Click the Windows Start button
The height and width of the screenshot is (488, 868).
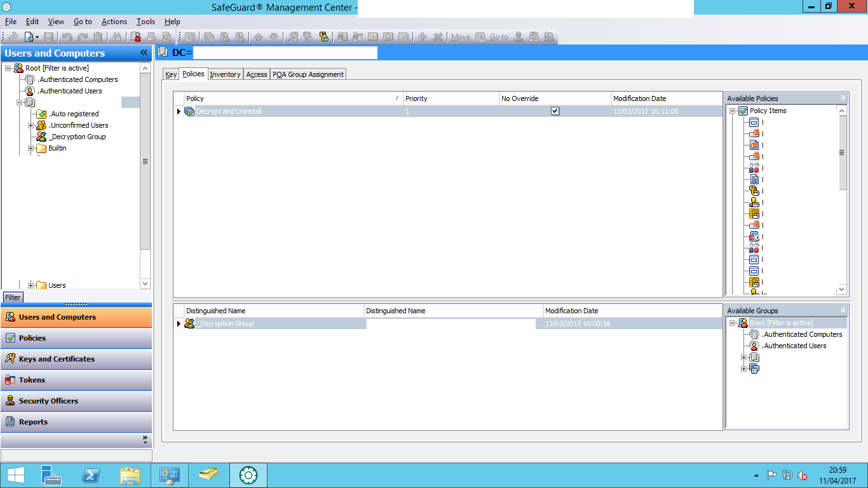[x=16, y=475]
